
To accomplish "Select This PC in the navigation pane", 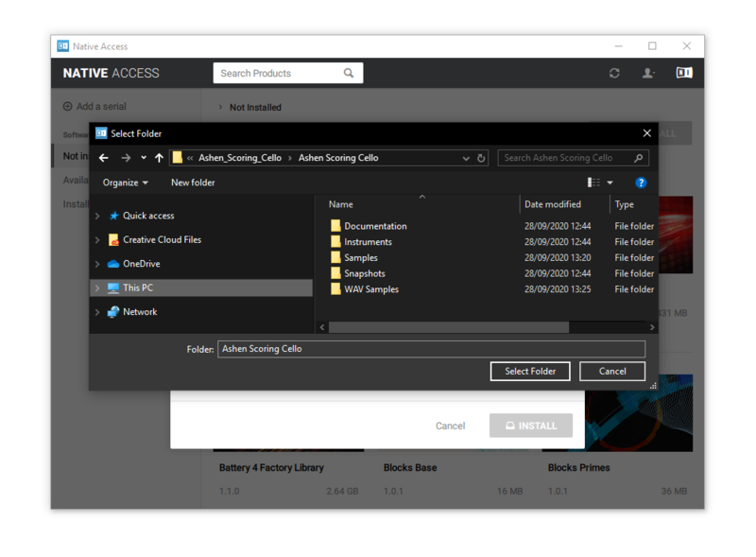I will [200, 287].
